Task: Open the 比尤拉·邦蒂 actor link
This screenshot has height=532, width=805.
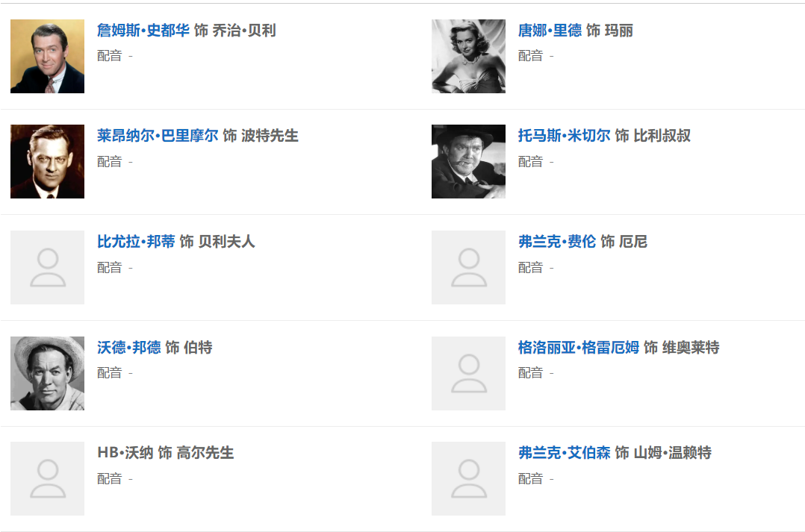Action: pyautogui.click(x=136, y=242)
